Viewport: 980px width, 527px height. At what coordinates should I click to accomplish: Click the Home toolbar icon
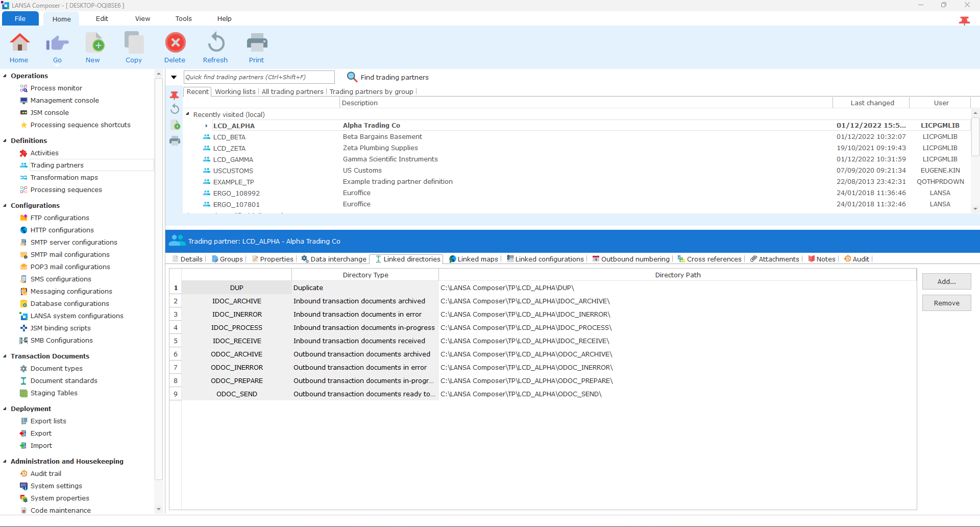[19, 43]
